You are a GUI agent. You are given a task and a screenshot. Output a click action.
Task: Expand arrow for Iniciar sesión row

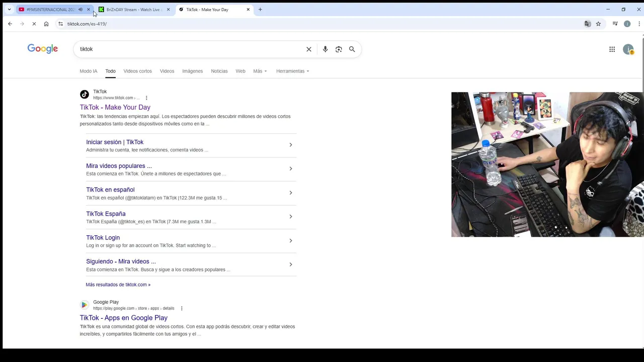tap(291, 145)
